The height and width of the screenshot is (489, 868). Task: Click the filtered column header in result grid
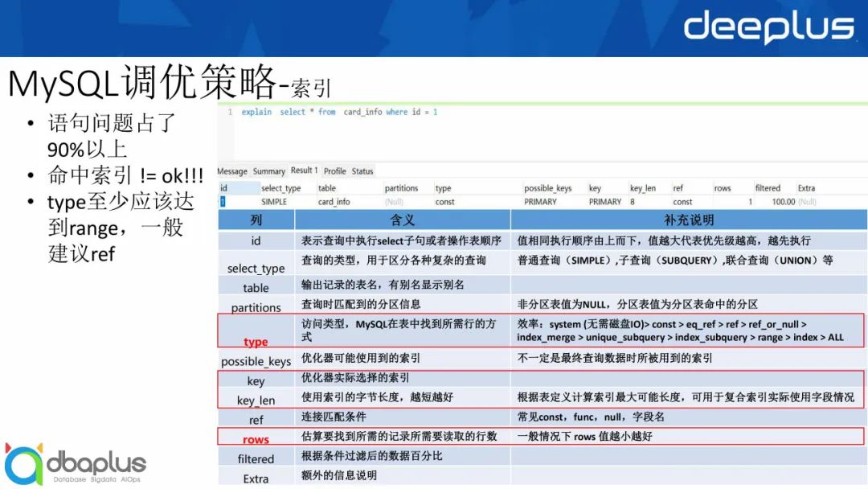tap(768, 188)
